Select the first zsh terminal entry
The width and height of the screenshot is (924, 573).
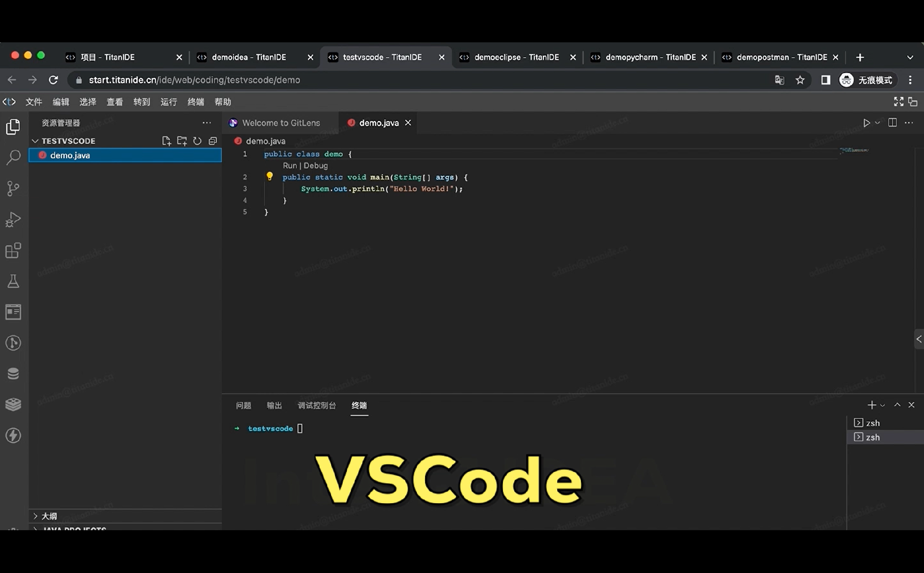(x=872, y=423)
